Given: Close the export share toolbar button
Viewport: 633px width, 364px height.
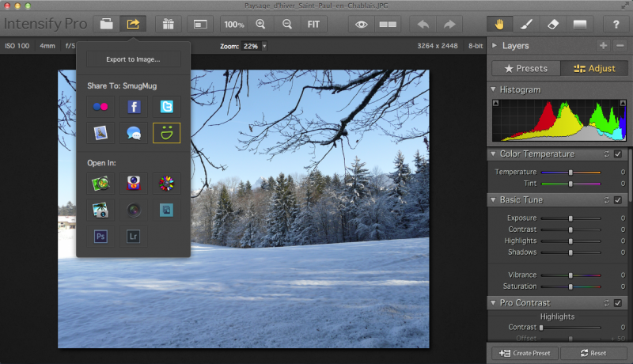Looking at the screenshot, I should 133,25.
